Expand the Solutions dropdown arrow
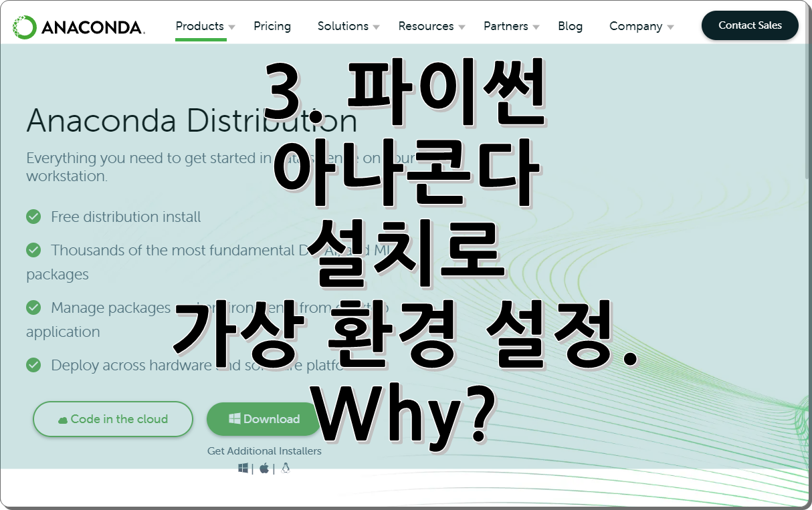 click(x=376, y=27)
